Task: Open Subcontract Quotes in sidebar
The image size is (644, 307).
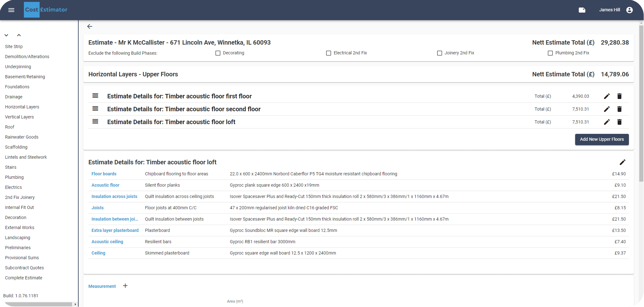Action: (x=25, y=268)
